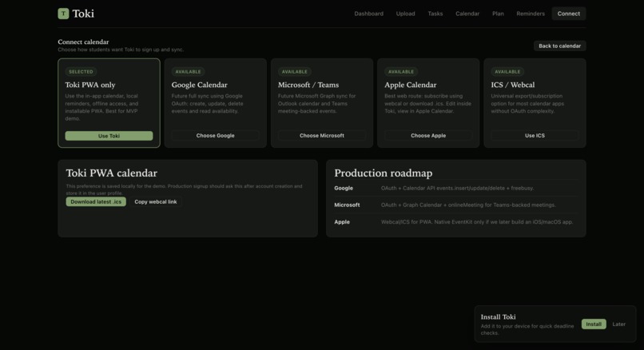644x350 pixels.
Task: Select the Connect nav tab
Action: (x=569, y=14)
